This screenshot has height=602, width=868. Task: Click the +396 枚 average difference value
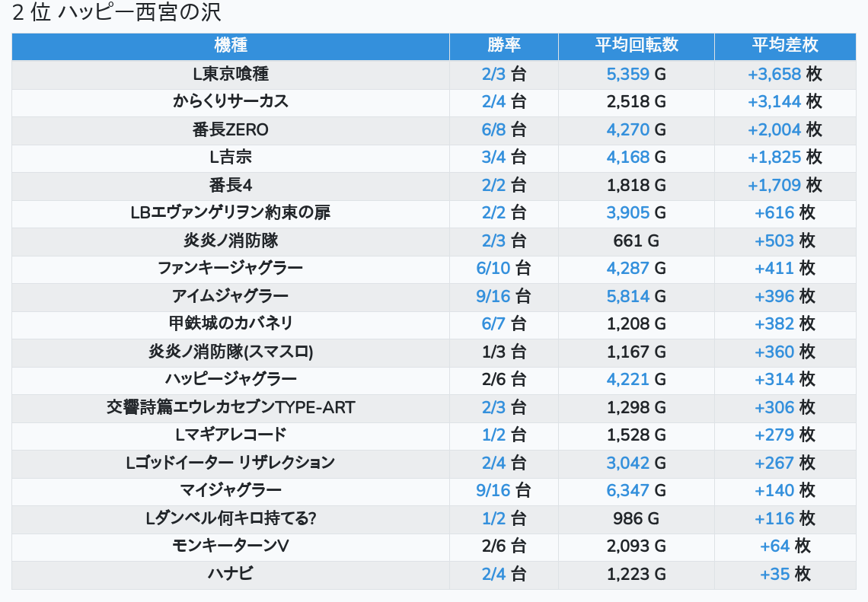pos(784,297)
